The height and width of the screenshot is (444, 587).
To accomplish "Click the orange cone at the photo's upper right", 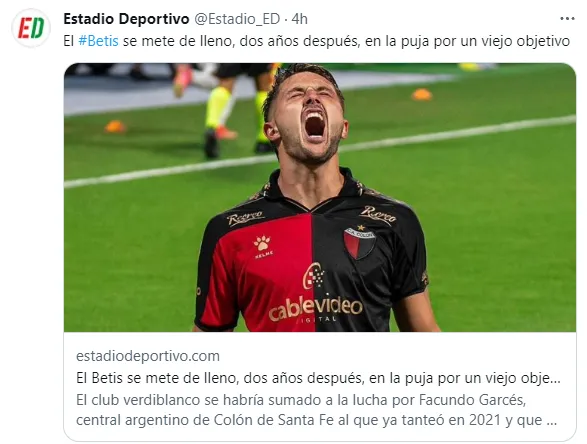I will click(x=422, y=94).
